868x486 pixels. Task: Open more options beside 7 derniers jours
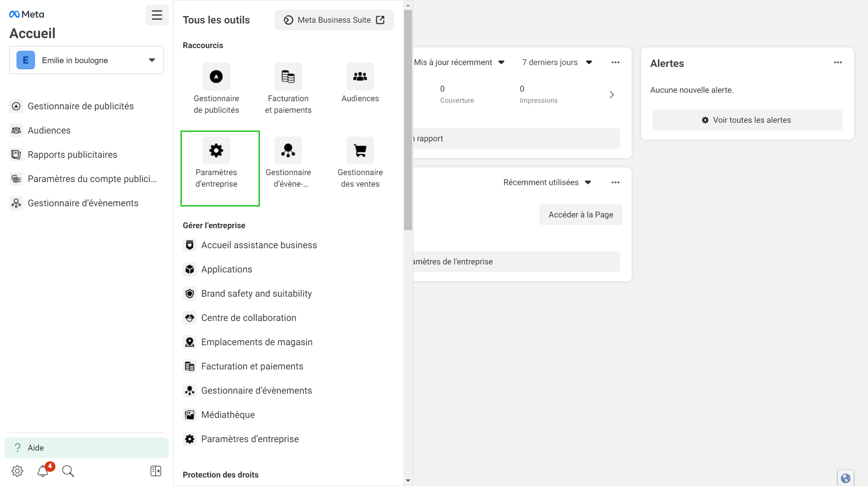[x=615, y=62]
